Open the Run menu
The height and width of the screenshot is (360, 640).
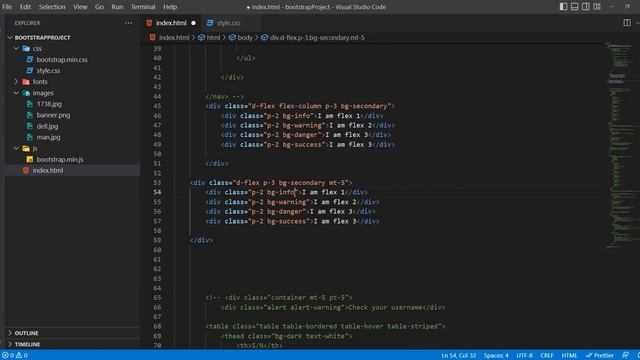pos(117,7)
